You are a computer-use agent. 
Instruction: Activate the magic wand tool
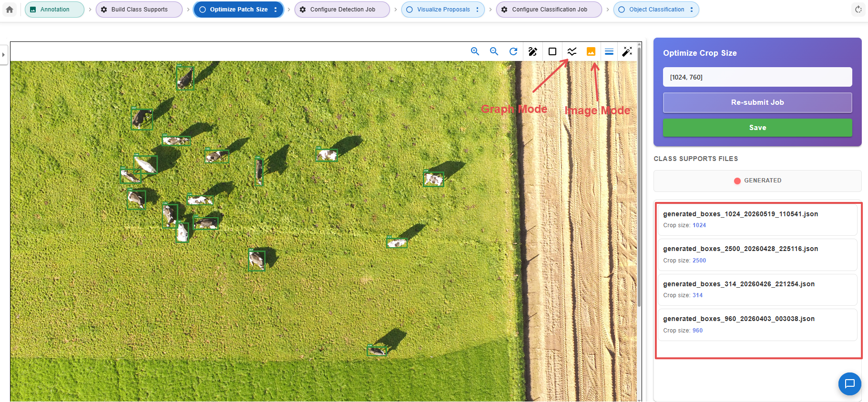(627, 51)
